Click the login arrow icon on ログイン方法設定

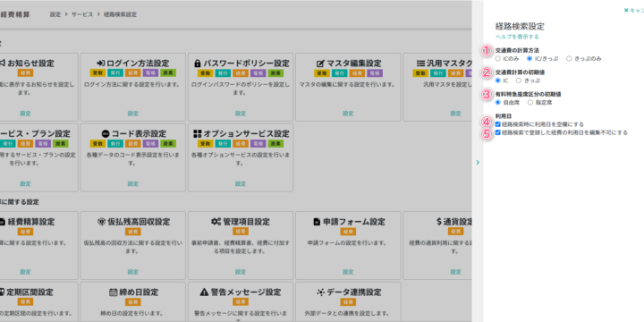[101, 64]
